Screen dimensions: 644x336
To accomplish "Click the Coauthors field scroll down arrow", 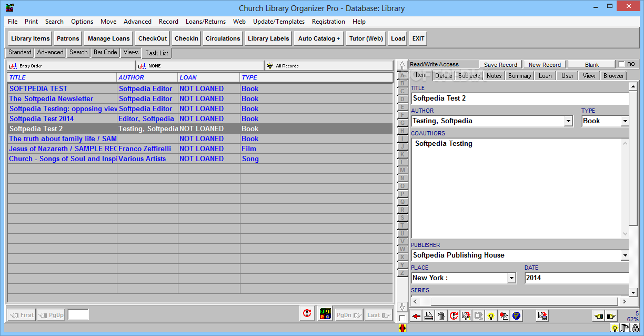I will 625,234.
